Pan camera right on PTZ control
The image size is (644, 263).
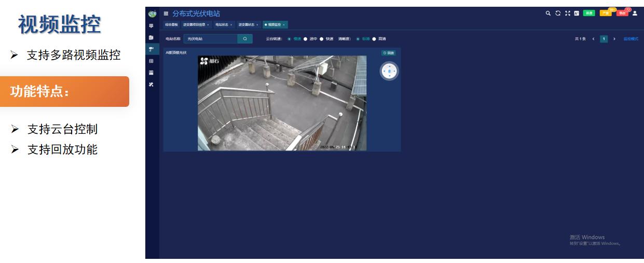pos(394,71)
